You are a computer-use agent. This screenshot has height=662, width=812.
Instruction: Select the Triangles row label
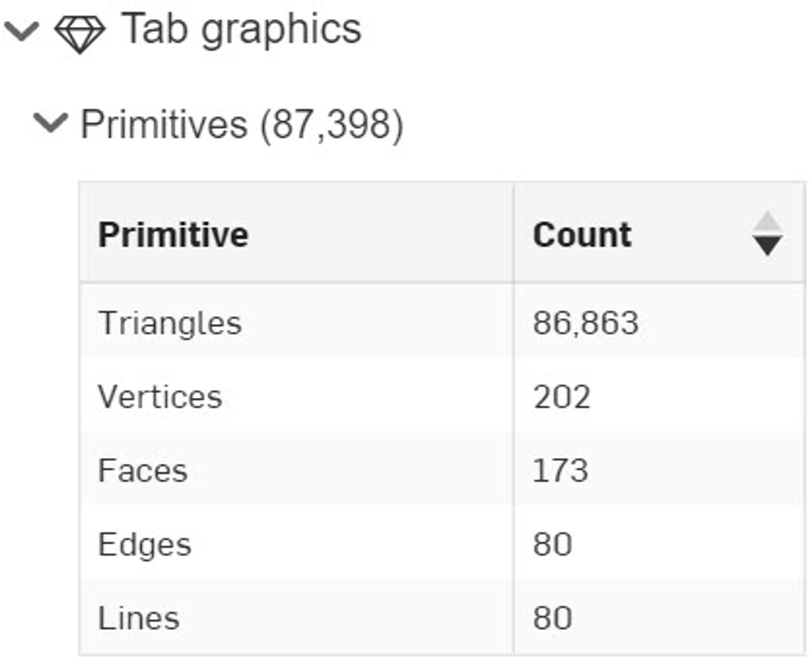[x=170, y=323]
